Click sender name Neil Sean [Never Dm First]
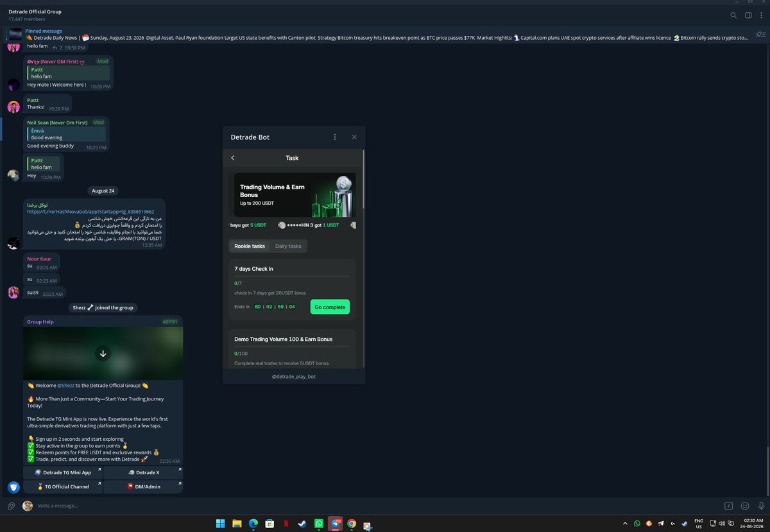The width and height of the screenshot is (770, 532). (x=57, y=122)
